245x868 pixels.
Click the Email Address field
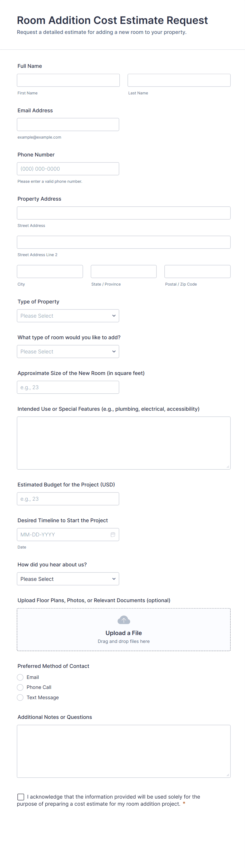tap(68, 124)
